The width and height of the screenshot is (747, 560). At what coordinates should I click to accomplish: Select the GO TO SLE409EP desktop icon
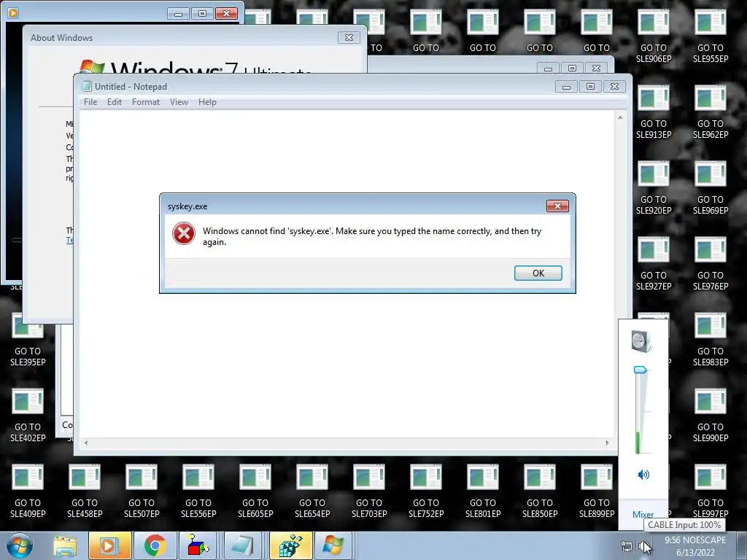pyautogui.click(x=28, y=491)
